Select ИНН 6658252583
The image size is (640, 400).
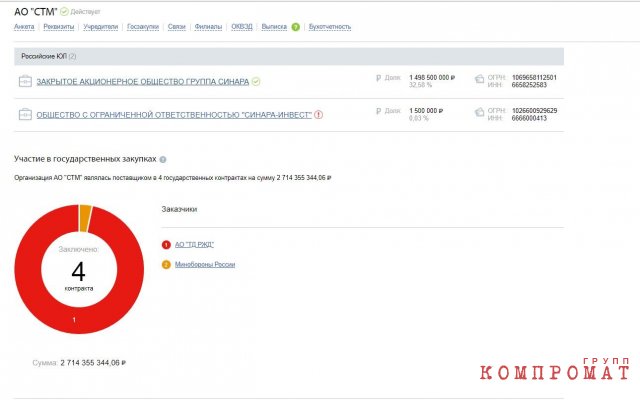529,85
